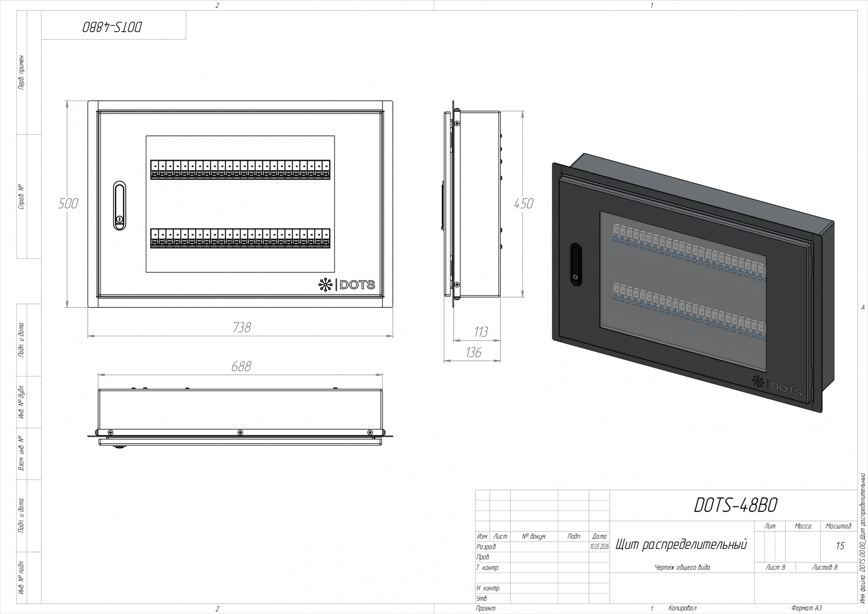This screenshot has width=868, height=614.
Task: Click the "Утв." row label
Action: click(x=482, y=599)
